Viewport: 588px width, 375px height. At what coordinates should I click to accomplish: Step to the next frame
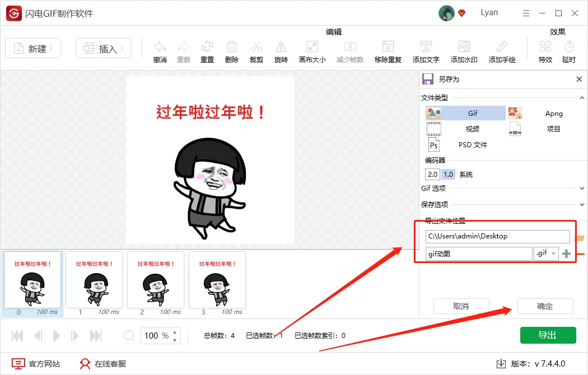74,336
